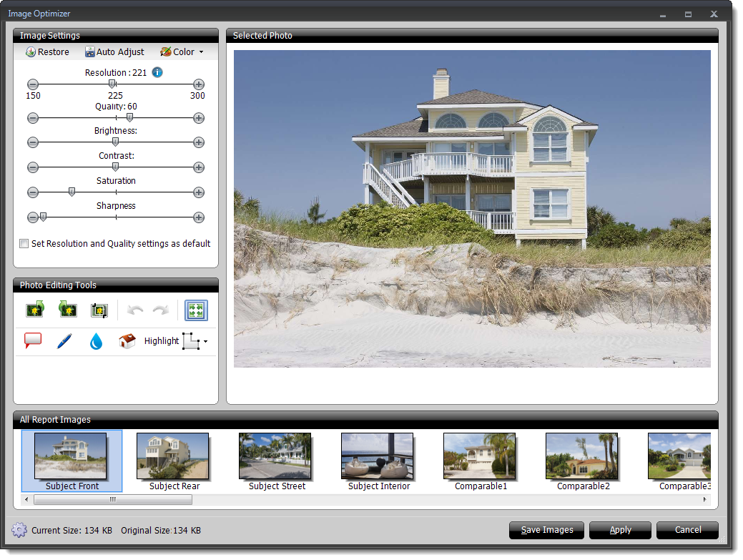Click Auto Adjust in Image Settings
The width and height of the screenshot is (743, 560).
pyautogui.click(x=114, y=52)
